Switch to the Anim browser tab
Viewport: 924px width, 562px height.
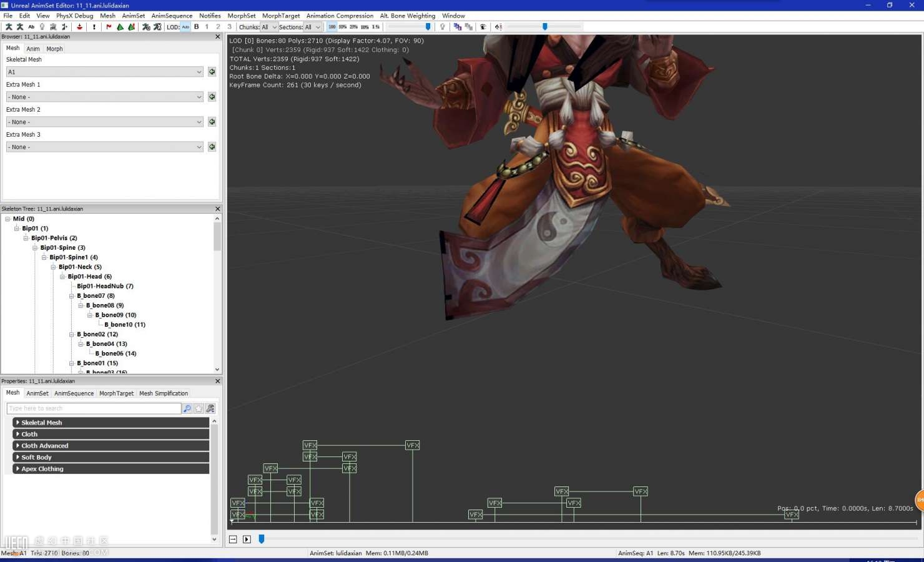pyautogui.click(x=33, y=49)
